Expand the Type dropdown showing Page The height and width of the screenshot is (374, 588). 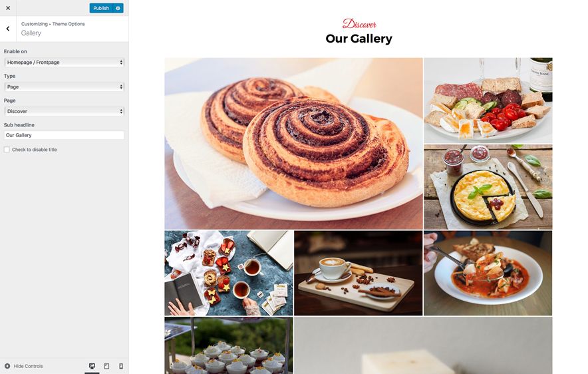tap(64, 87)
